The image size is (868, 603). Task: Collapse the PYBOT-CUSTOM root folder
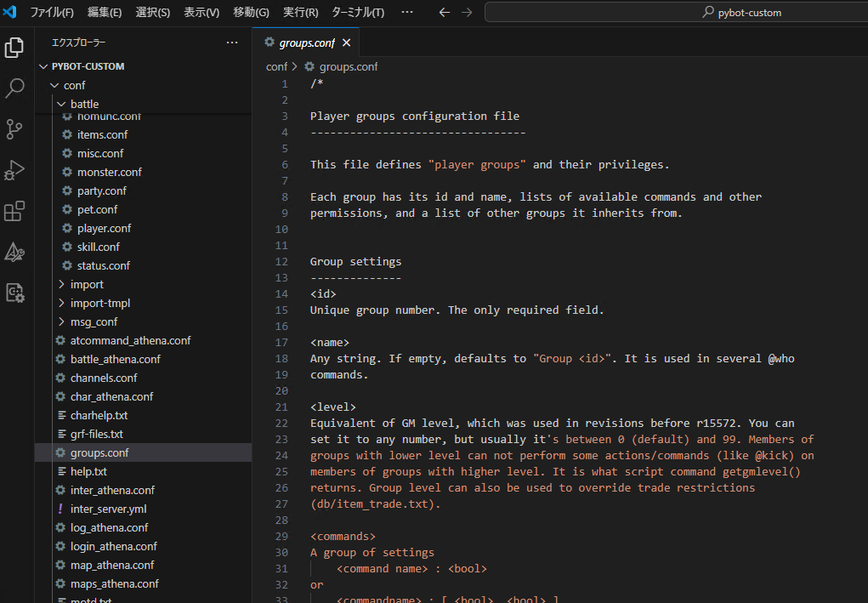(88, 66)
